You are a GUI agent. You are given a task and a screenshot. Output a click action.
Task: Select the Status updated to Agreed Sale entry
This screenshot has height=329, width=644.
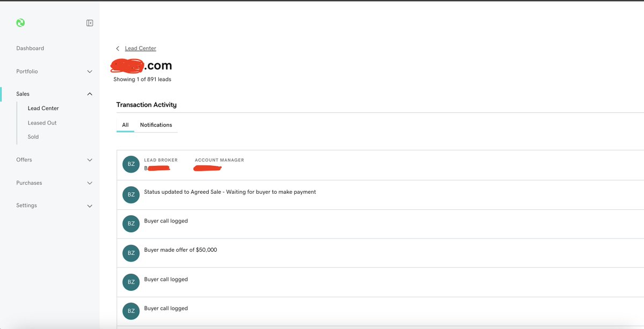pyautogui.click(x=380, y=195)
